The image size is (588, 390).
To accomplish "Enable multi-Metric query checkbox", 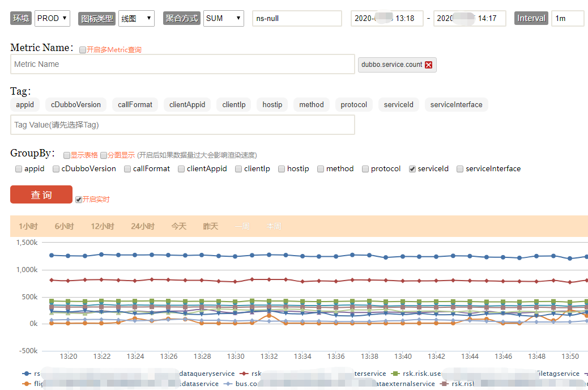I will click(83, 50).
